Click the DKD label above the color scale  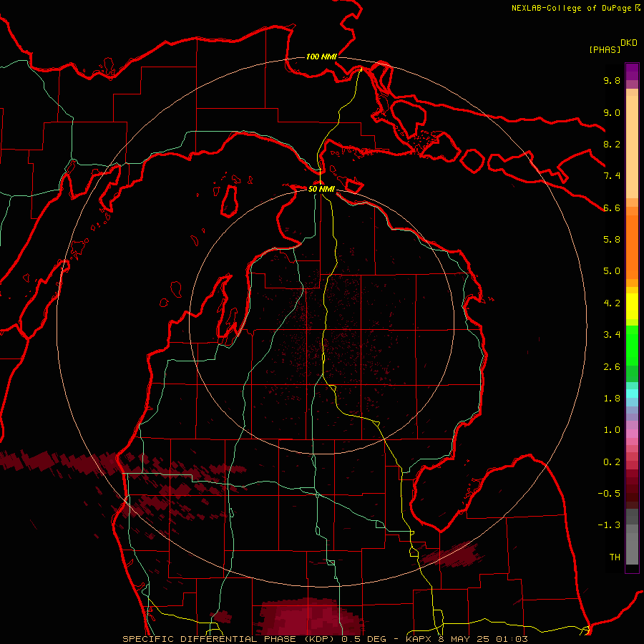coord(628,43)
